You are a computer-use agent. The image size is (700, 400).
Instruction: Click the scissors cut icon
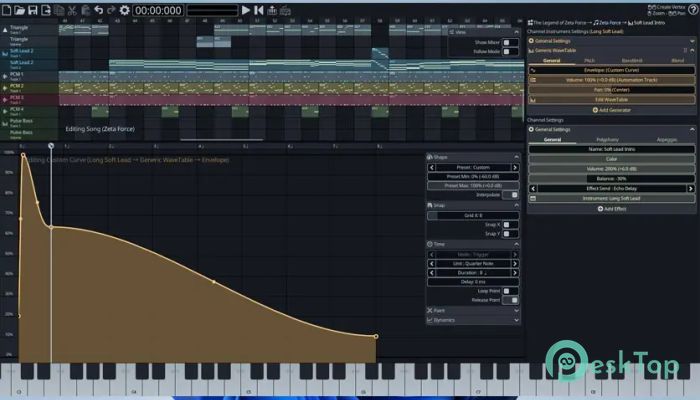[x=72, y=10]
